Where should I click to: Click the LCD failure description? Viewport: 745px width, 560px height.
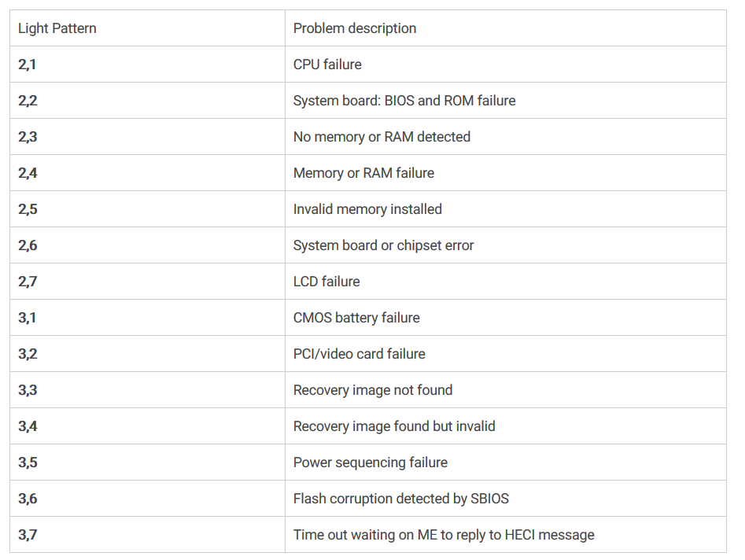pos(326,282)
